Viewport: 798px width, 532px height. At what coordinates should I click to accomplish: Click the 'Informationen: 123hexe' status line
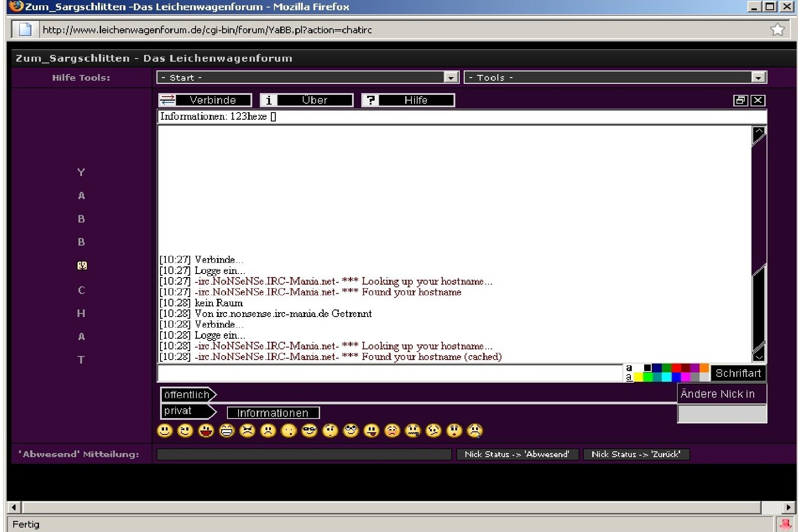tap(462, 117)
